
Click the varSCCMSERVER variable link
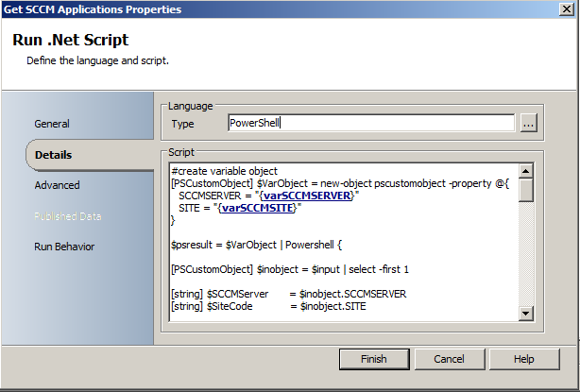307,196
